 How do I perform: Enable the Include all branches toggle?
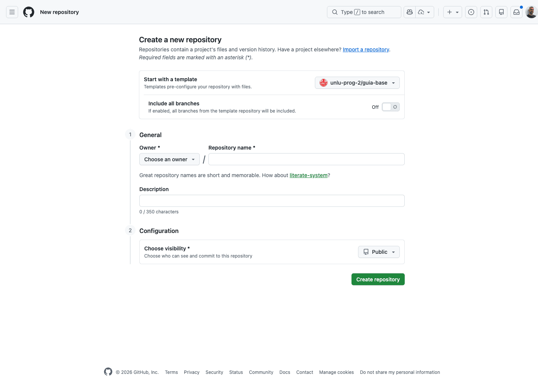pyautogui.click(x=390, y=107)
